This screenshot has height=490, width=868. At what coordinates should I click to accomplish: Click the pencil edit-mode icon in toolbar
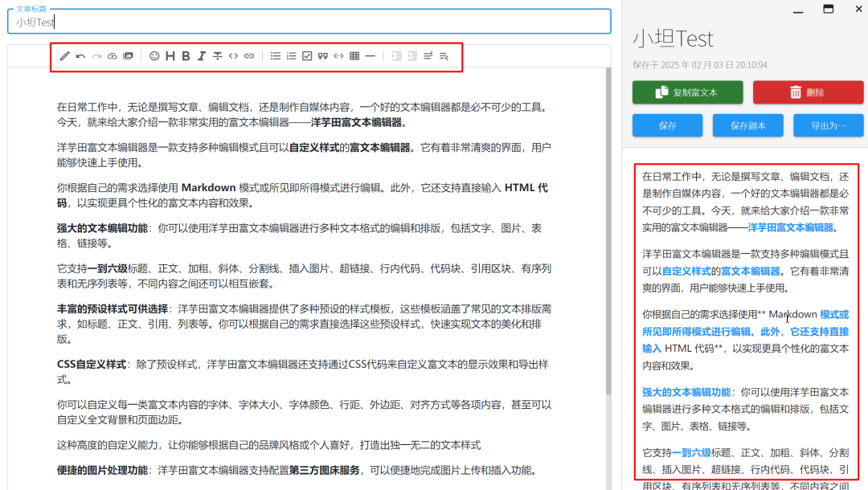tap(65, 56)
